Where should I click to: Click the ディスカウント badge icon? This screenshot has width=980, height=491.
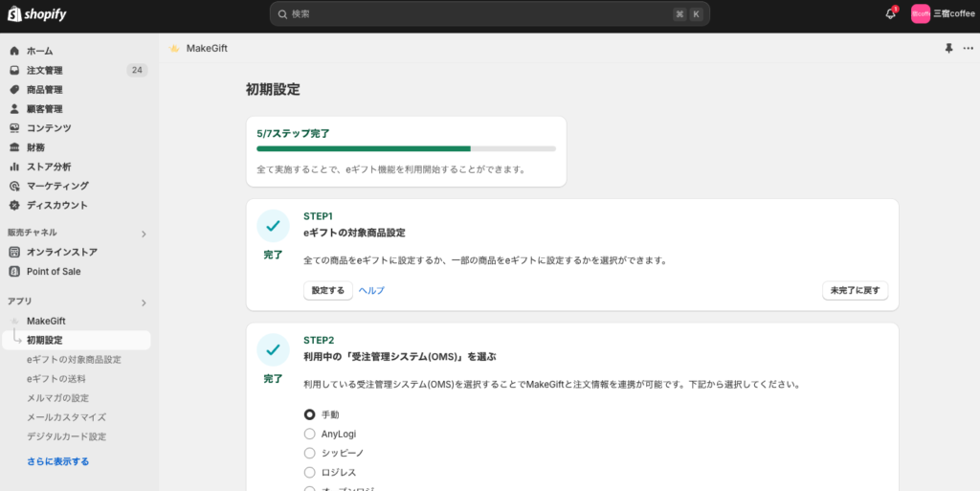pos(14,205)
